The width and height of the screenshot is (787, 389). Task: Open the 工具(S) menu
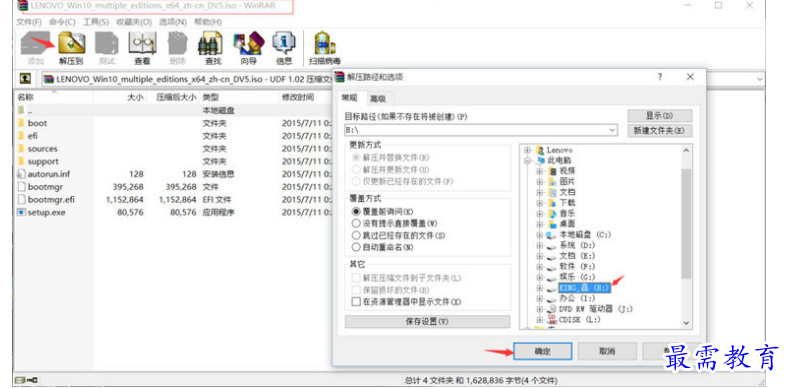pos(95,22)
